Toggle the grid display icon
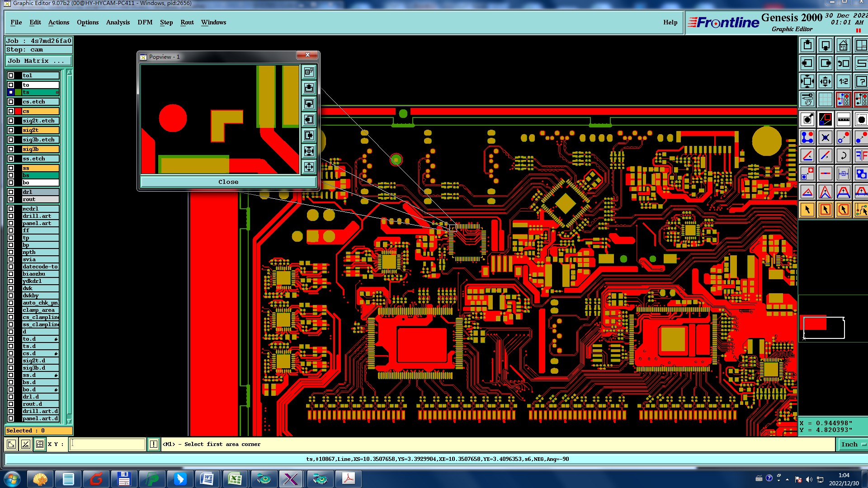 pos(825,99)
